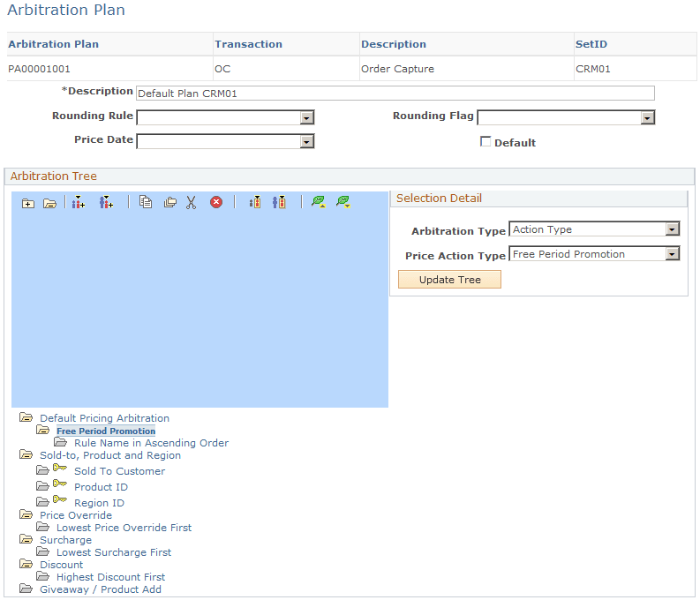This screenshot has width=700, height=600.
Task: Select Rule Name in Ascending Order node
Action: (151, 443)
